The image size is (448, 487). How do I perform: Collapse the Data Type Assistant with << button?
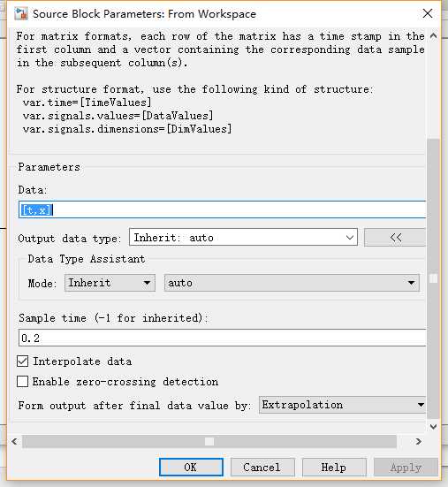pyautogui.click(x=395, y=238)
